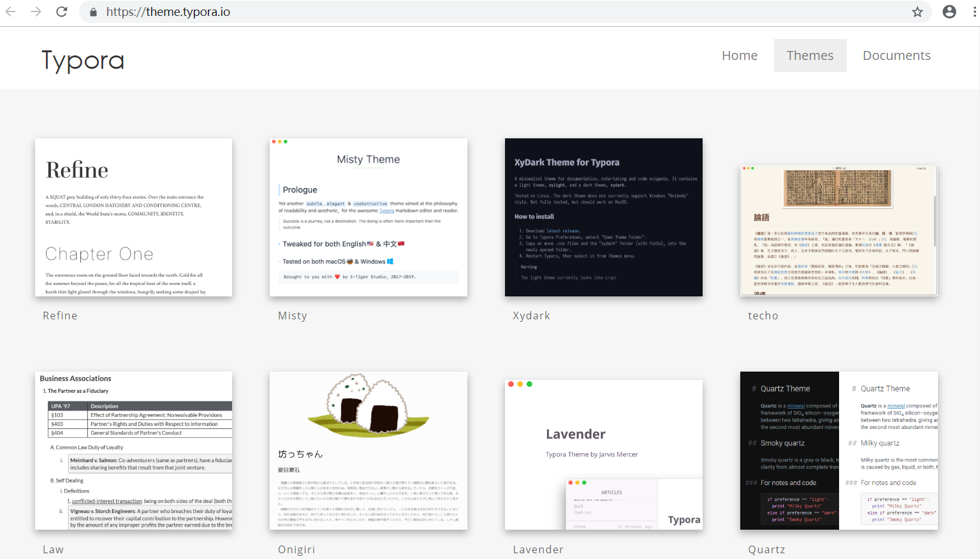980x559 pixels.
Task: Open the browser three-dot menu
Action: tap(974, 11)
